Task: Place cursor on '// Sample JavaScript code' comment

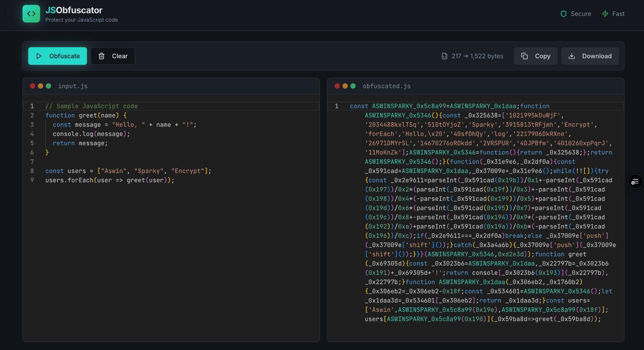Action: (x=92, y=106)
